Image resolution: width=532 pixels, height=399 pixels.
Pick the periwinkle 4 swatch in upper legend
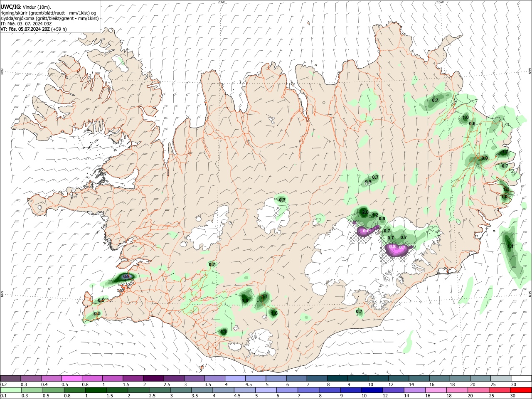point(235,378)
